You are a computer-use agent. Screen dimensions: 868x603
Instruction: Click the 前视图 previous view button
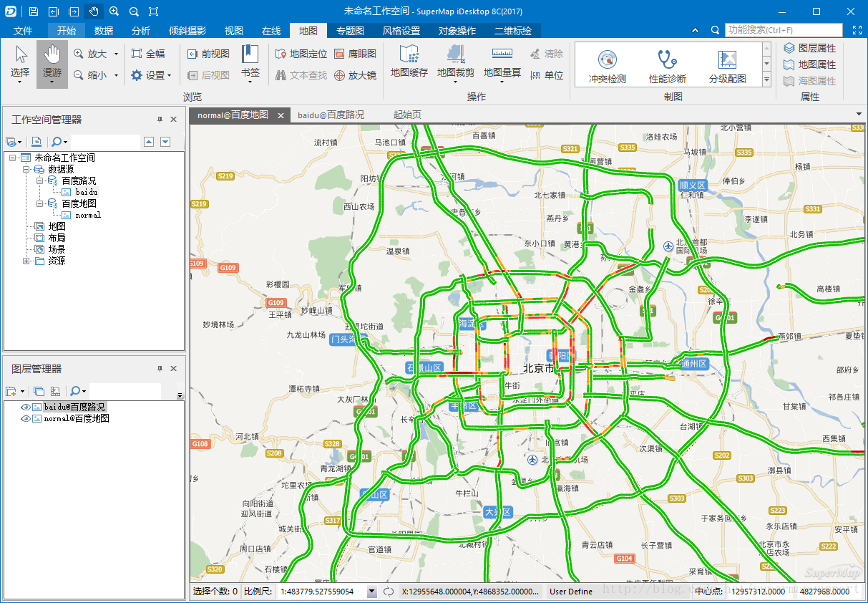pos(208,54)
